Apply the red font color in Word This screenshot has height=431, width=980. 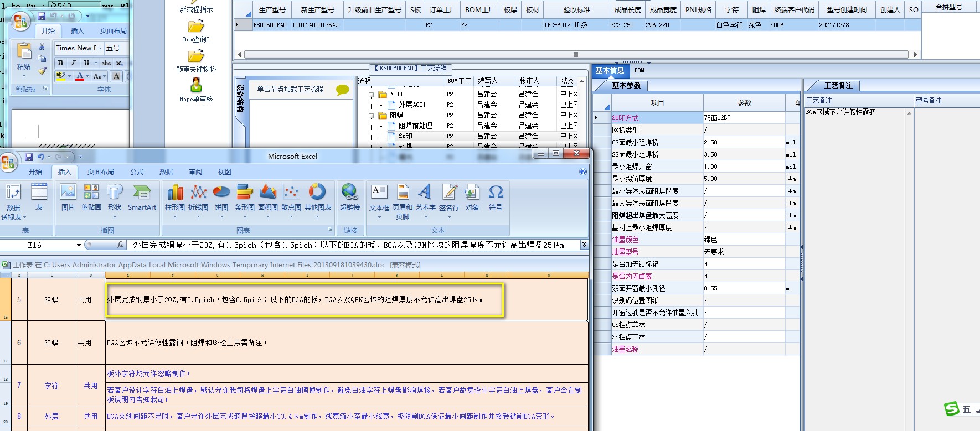(x=80, y=76)
